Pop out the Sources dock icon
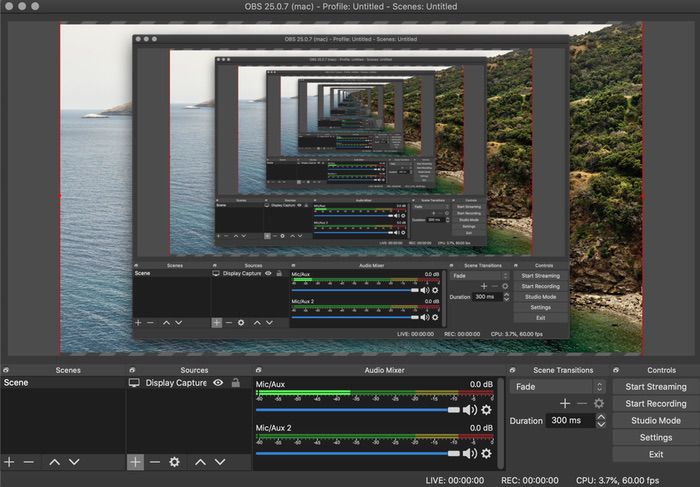This screenshot has height=487, width=700. [x=132, y=370]
